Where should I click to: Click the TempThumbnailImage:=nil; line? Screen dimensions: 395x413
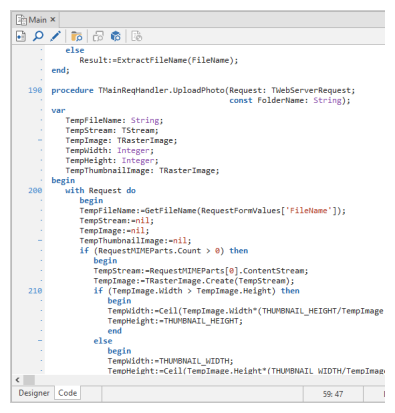[x=135, y=241]
